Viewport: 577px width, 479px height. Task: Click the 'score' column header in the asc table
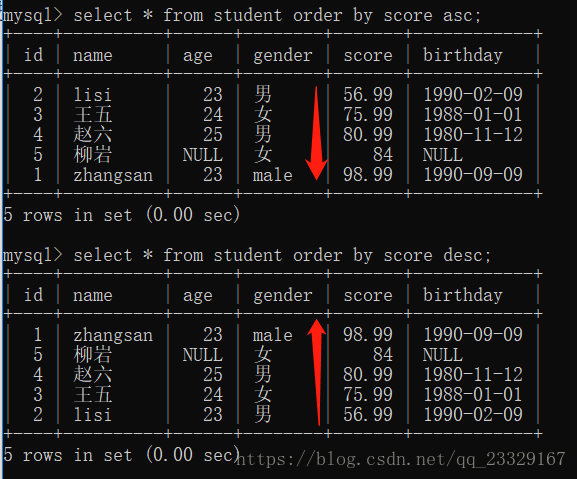point(368,56)
